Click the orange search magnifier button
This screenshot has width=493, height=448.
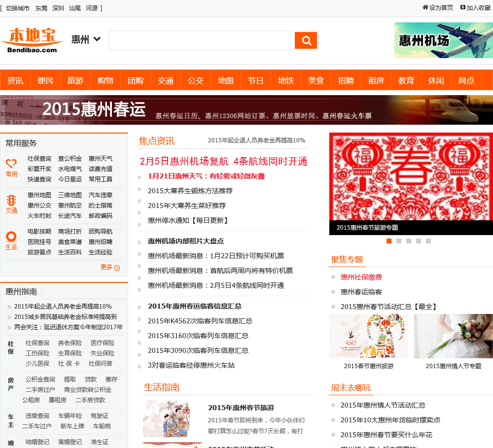(306, 40)
